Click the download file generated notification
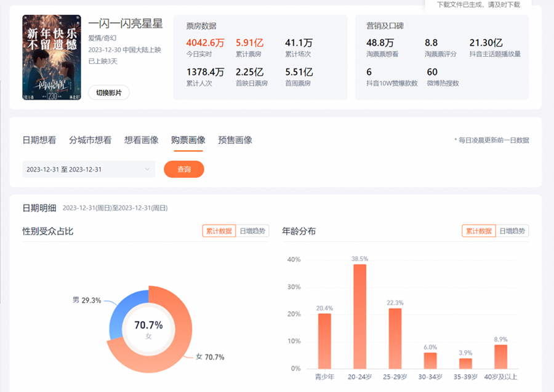Screen dimensions: 554x392 pos(478,5)
